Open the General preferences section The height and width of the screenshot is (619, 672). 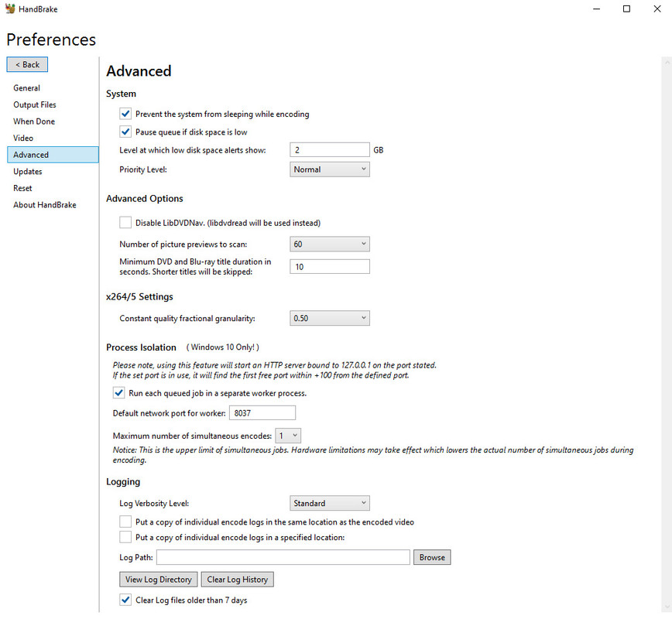pos(26,87)
